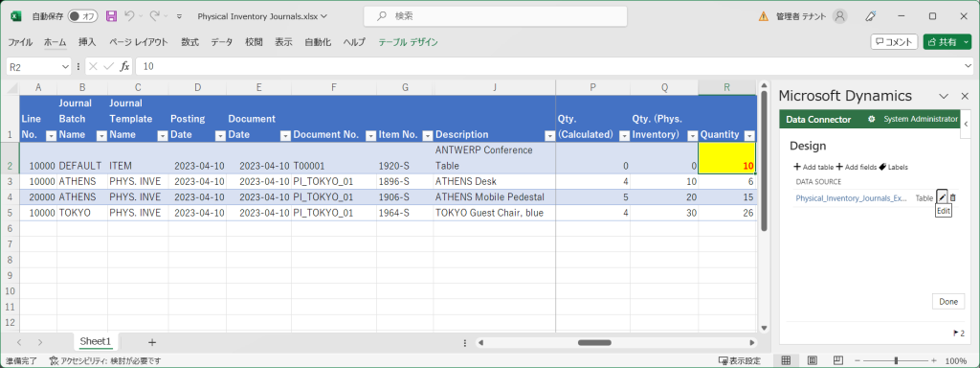Save the workbook with the floppy disk icon

click(111, 16)
